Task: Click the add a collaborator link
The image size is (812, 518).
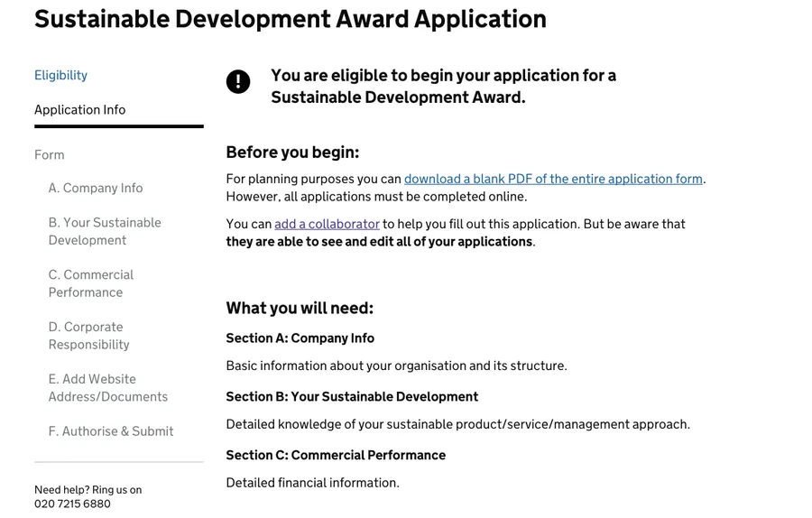Action: [327, 224]
